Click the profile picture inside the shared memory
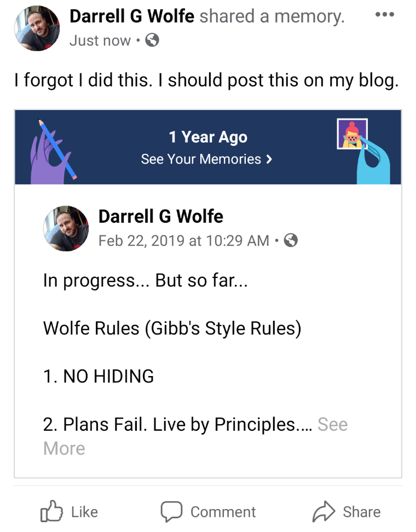The width and height of the screenshot is (416, 532). [x=66, y=228]
